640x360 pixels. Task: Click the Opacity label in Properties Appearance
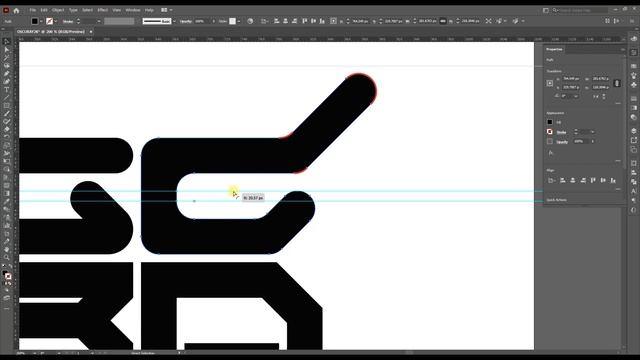(x=562, y=142)
